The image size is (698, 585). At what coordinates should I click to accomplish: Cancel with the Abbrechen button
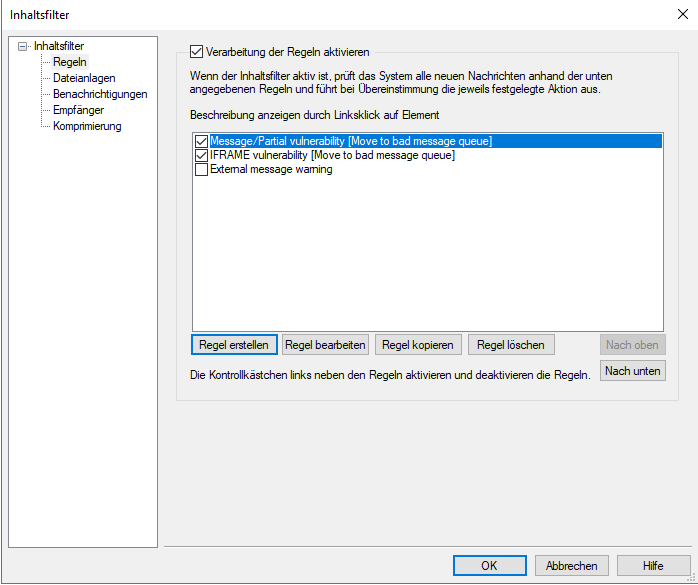point(572,566)
